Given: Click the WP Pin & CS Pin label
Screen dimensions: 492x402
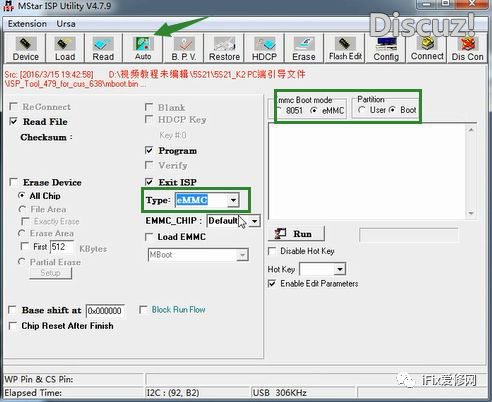Looking at the screenshot, I should (x=39, y=379).
